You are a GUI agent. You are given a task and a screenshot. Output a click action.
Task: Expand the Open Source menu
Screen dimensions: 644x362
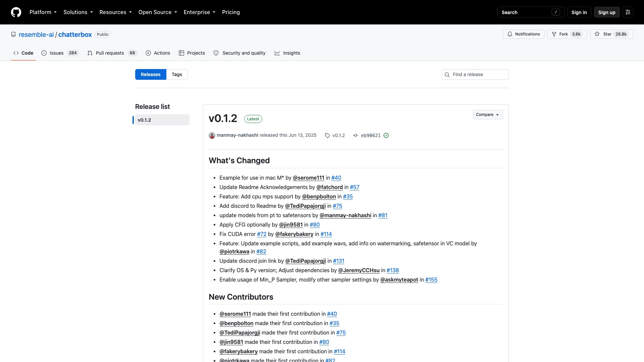158,12
